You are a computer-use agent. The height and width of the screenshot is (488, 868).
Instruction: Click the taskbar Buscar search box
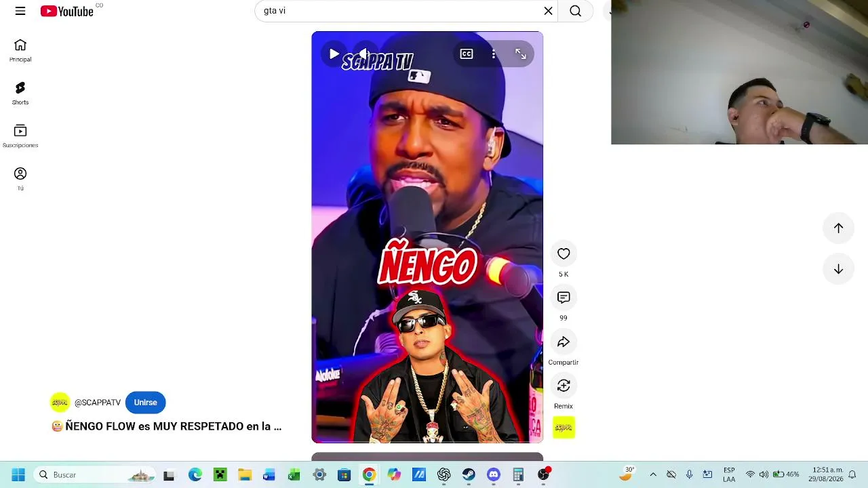(x=96, y=475)
